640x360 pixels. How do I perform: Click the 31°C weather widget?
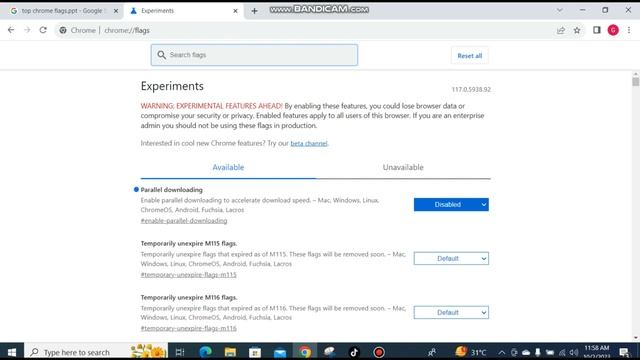(x=471, y=352)
